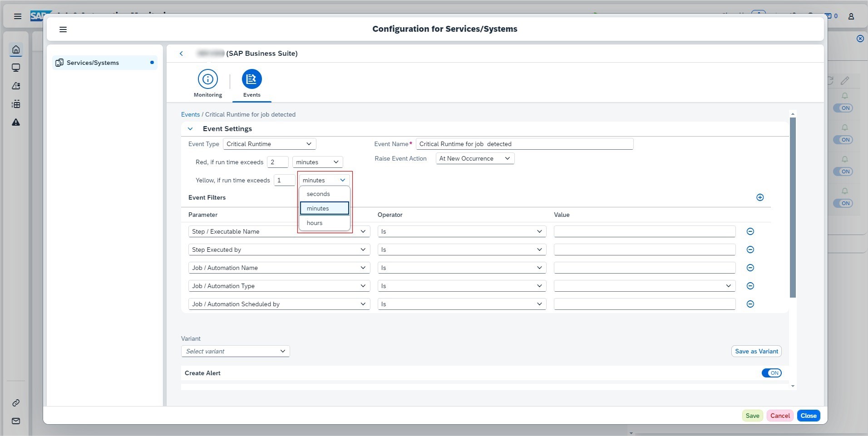
Task: Collapse the Event Settings section
Action: pos(190,129)
